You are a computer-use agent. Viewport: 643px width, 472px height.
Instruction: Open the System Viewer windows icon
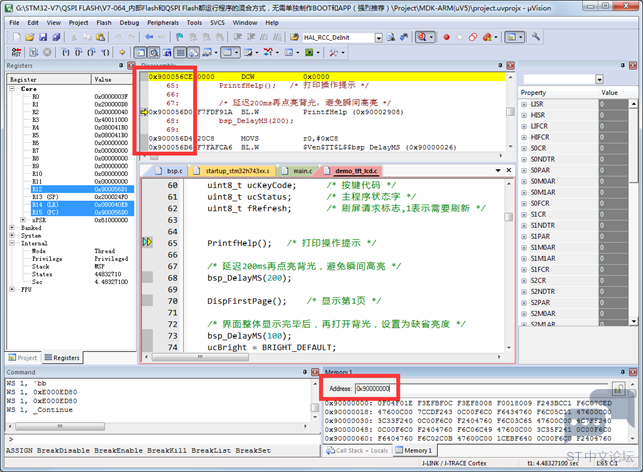[x=309, y=52]
